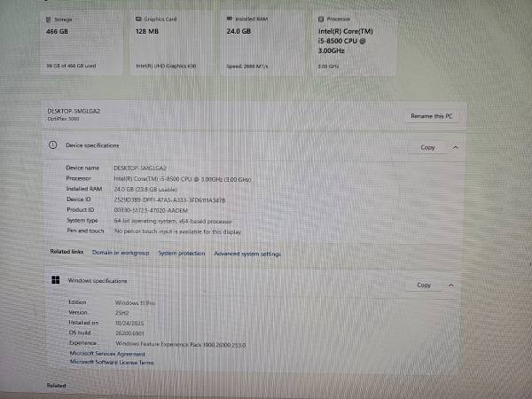The width and height of the screenshot is (532, 399).
Task: Open the Domain or workgroup link
Action: (121, 254)
